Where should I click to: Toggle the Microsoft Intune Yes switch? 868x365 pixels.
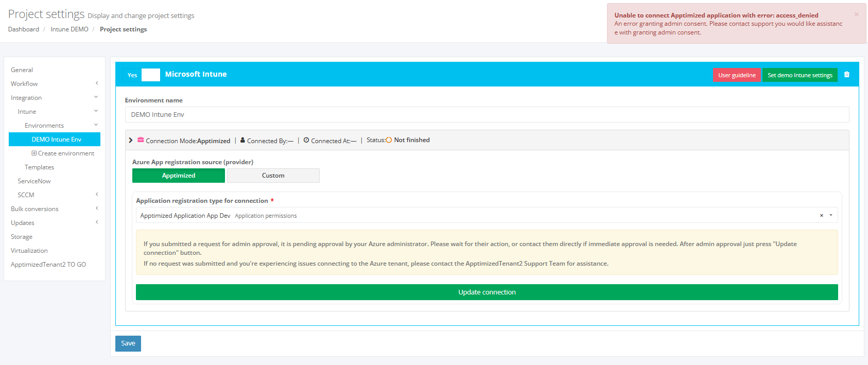point(142,75)
